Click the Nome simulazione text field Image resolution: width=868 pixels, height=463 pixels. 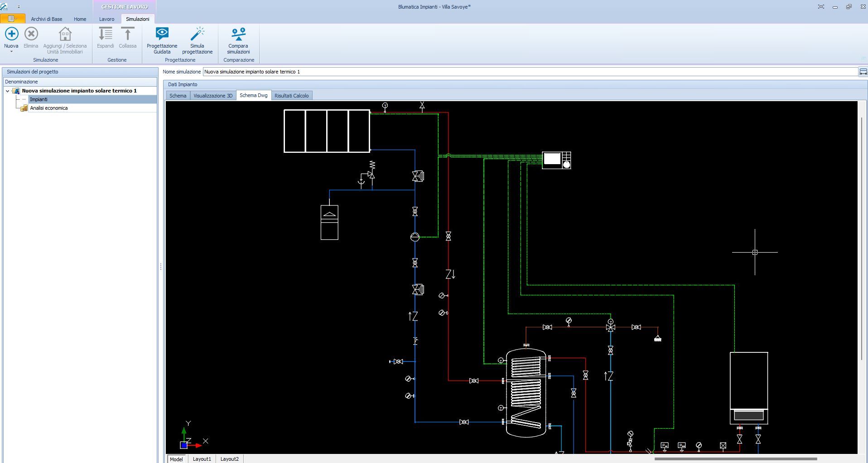tap(530, 72)
